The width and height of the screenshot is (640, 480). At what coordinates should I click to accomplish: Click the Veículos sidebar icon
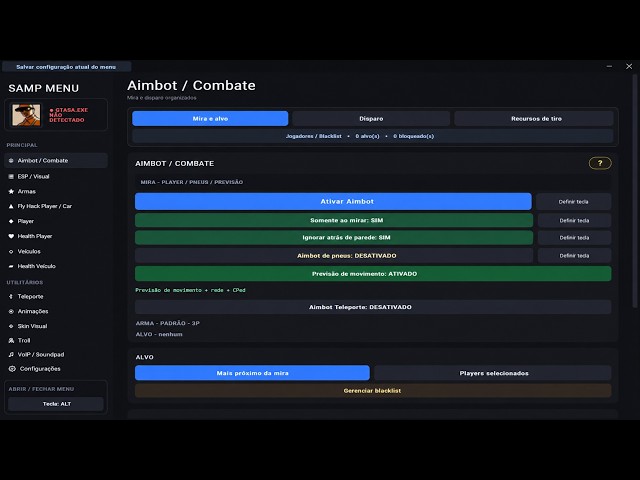click(11, 251)
